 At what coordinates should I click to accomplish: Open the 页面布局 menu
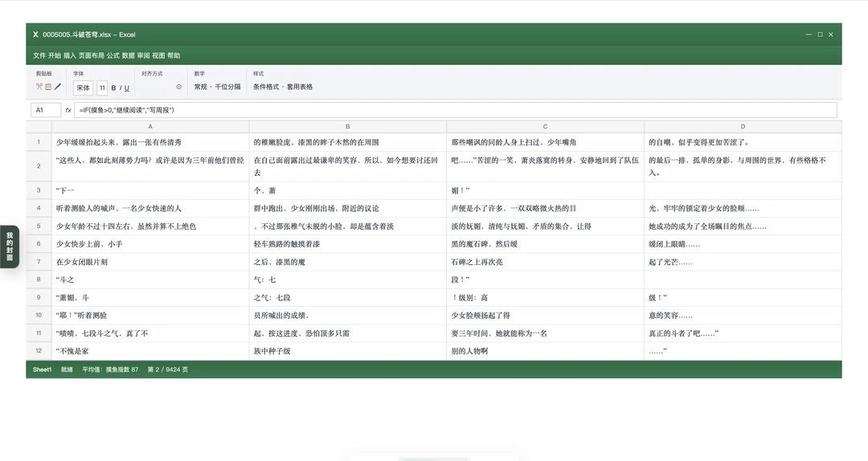click(92, 55)
